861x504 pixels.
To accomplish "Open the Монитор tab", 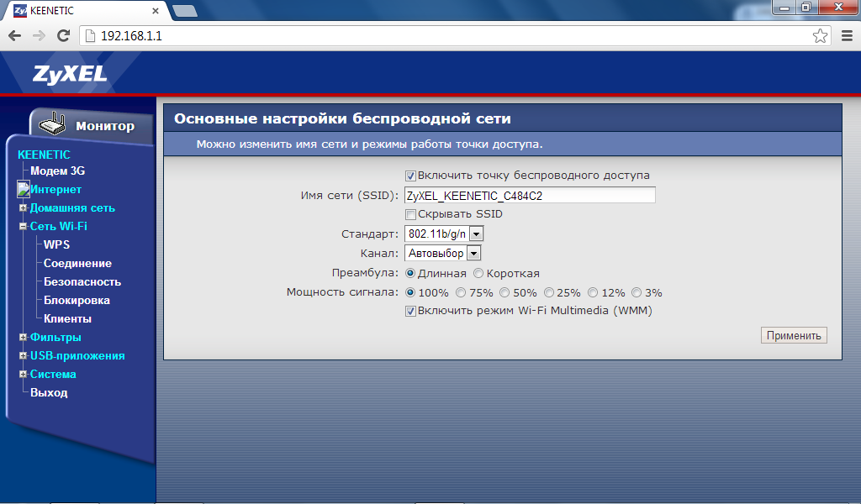I will click(x=91, y=125).
